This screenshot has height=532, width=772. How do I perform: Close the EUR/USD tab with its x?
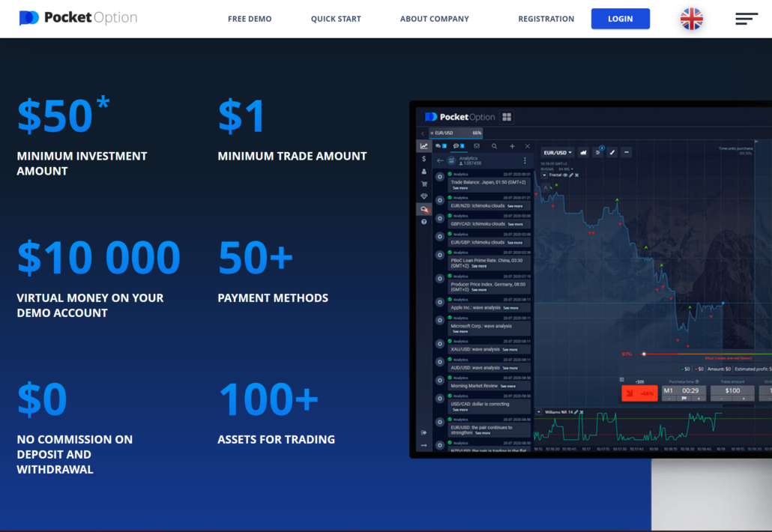pos(432,133)
